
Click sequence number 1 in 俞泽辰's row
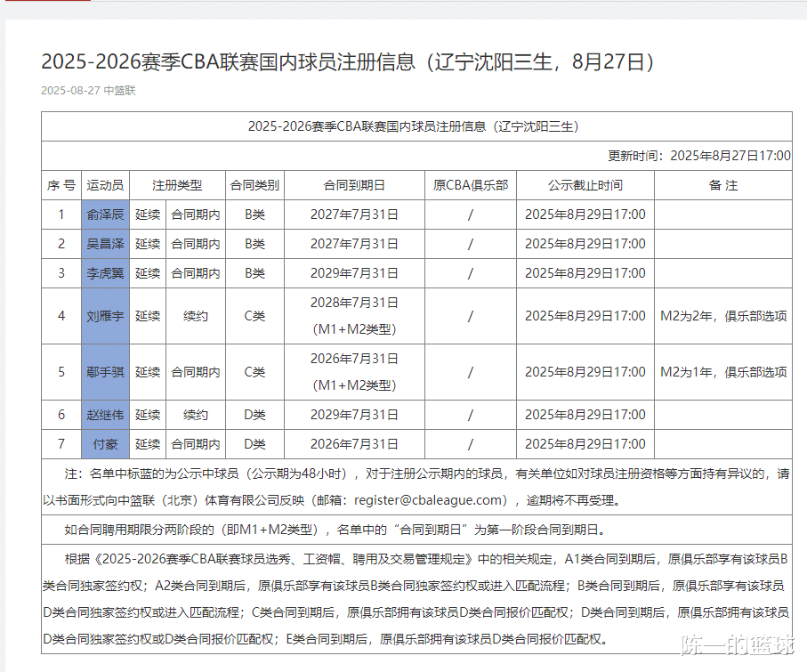pos(61,215)
